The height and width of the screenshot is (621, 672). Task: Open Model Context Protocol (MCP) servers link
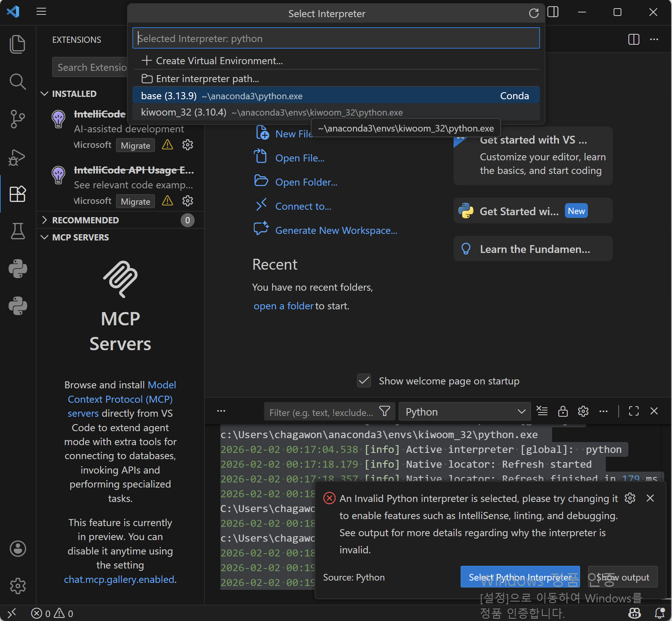pos(121,399)
